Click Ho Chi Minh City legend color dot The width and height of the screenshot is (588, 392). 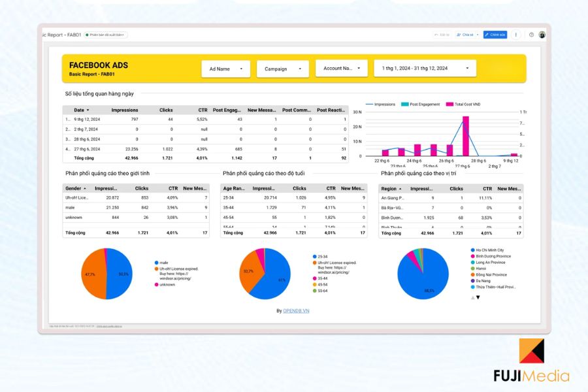click(x=473, y=250)
